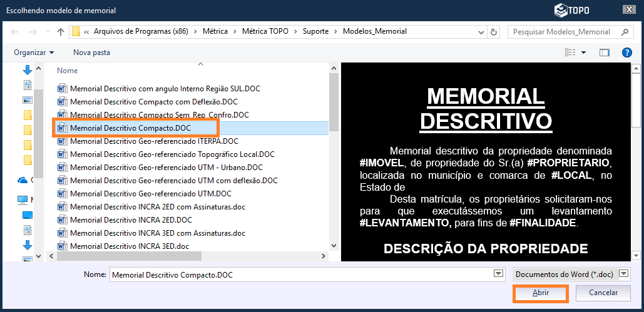The height and width of the screenshot is (312, 644).
Task: Click the Nome file name input field
Action: coord(300,274)
